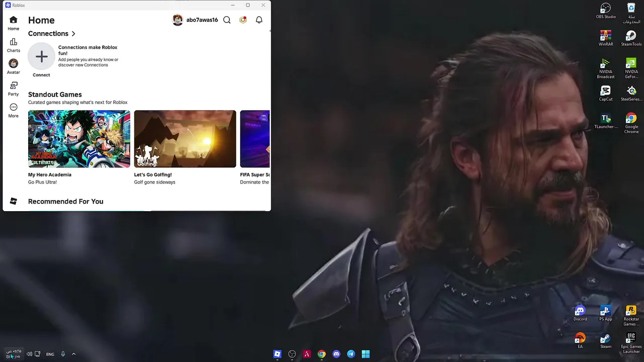
Task: Switch the ENG language indicator
Action: coord(50,354)
